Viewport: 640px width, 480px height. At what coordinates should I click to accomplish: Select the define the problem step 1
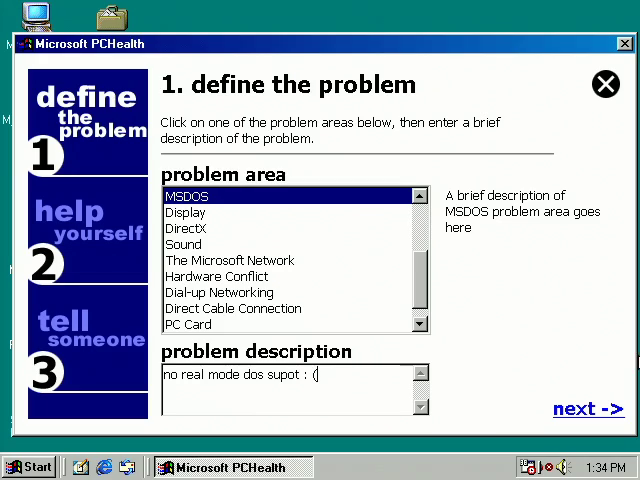[88, 122]
